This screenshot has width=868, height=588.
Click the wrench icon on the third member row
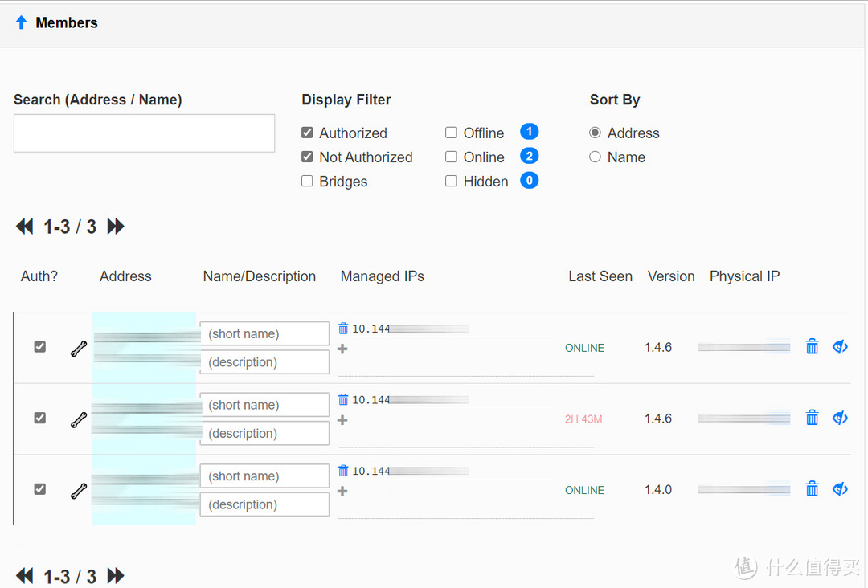[78, 488]
